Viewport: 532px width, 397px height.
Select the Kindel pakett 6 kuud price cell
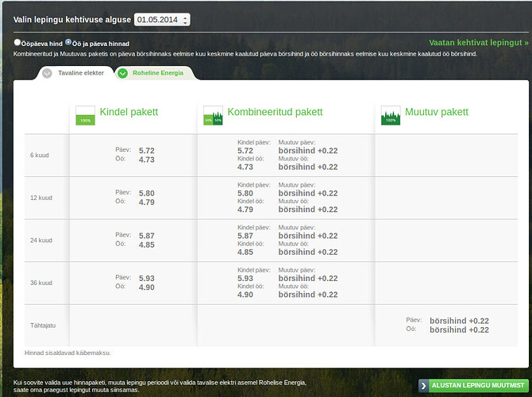(133, 155)
